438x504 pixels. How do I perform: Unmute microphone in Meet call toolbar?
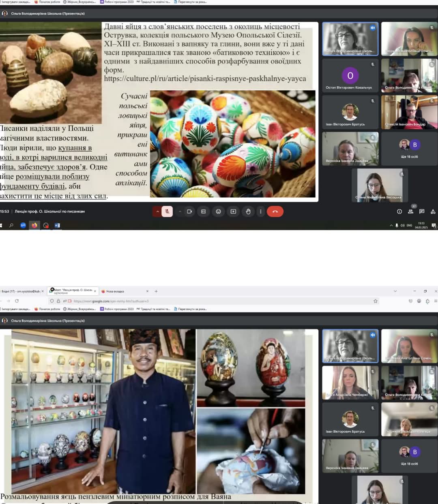[167, 211]
